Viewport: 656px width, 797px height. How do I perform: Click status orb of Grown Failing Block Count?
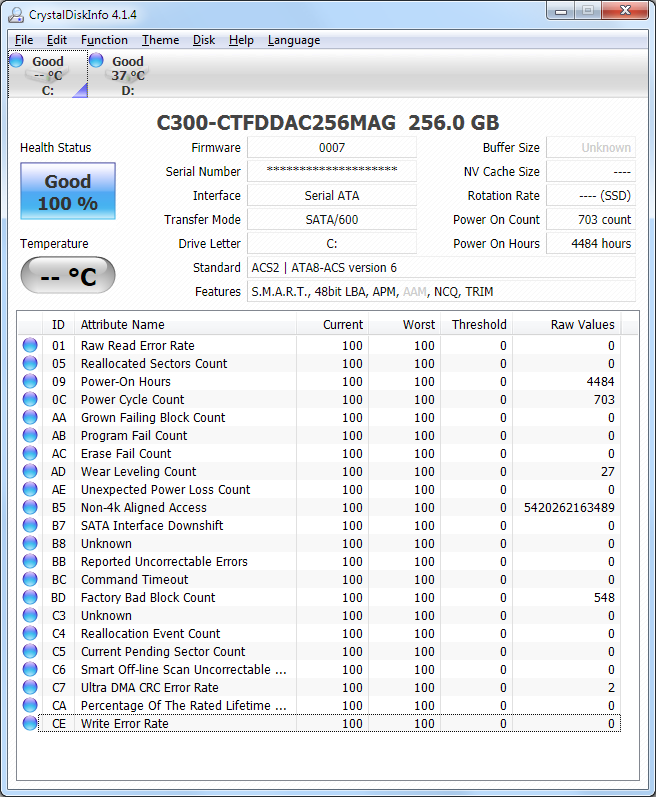click(x=30, y=417)
